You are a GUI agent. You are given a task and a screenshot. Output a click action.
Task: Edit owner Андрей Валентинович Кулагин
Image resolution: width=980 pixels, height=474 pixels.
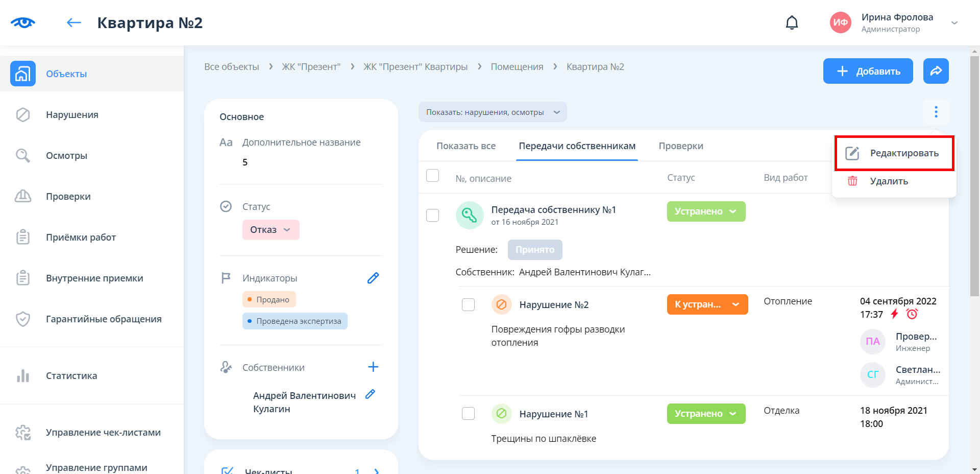coord(371,394)
